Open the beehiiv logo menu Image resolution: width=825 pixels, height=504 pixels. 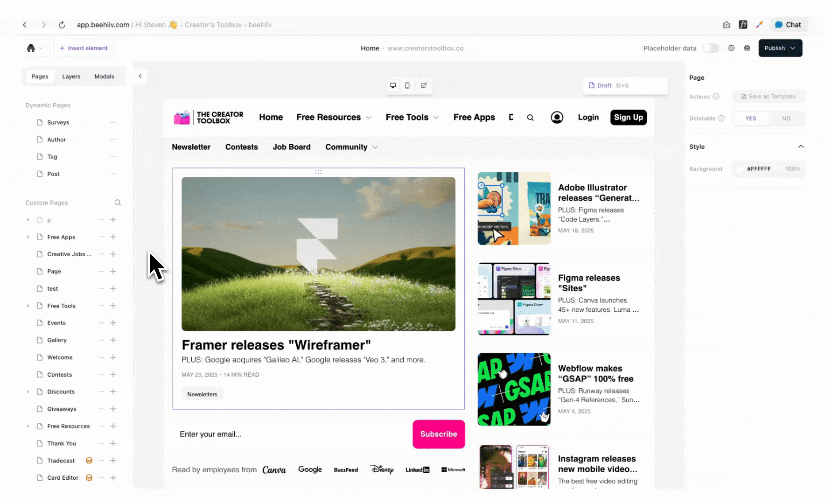(35, 48)
